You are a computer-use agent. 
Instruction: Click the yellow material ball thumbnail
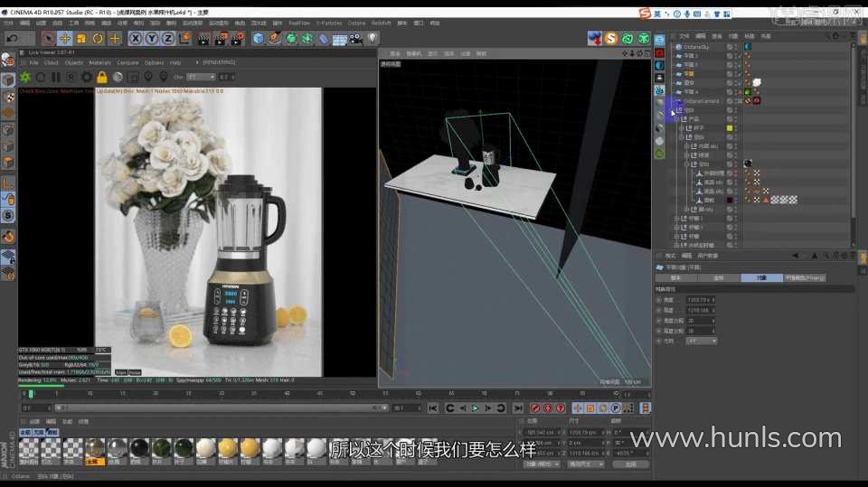click(228, 447)
